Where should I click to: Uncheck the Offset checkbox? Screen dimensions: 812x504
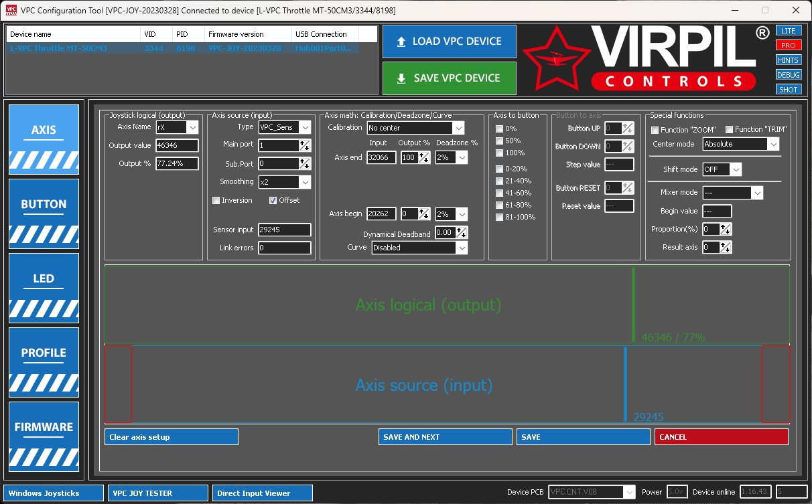tap(273, 200)
